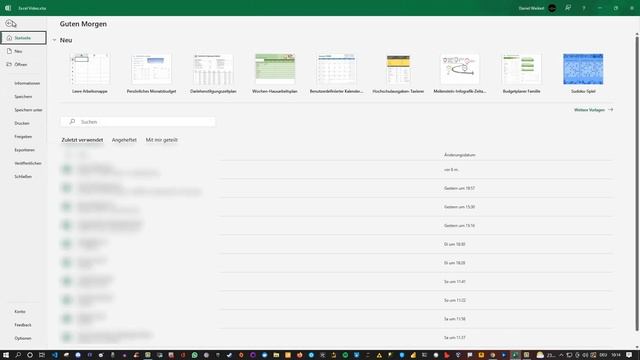
Task: Select Schließen in the sidebar
Action: pyautogui.click(x=23, y=177)
